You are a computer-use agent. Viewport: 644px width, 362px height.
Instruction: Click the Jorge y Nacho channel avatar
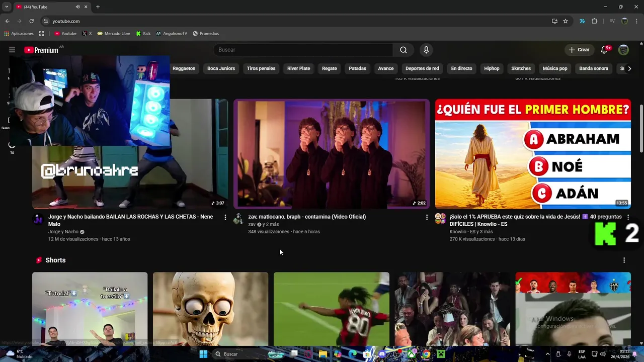pyautogui.click(x=38, y=218)
